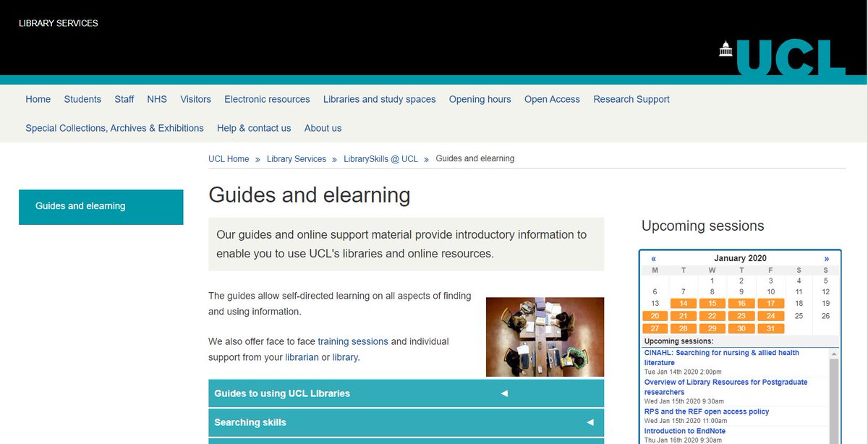Click the study table photo thumbnail

pos(545,337)
